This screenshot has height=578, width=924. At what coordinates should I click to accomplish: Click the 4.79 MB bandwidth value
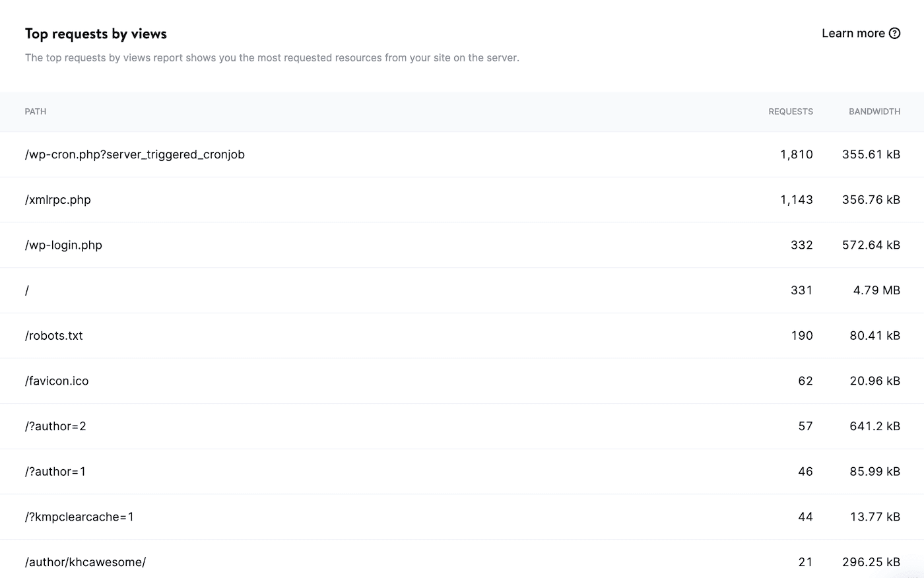pos(878,290)
